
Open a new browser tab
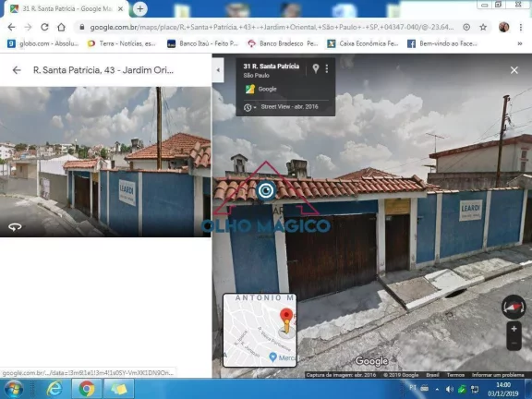tap(140, 9)
